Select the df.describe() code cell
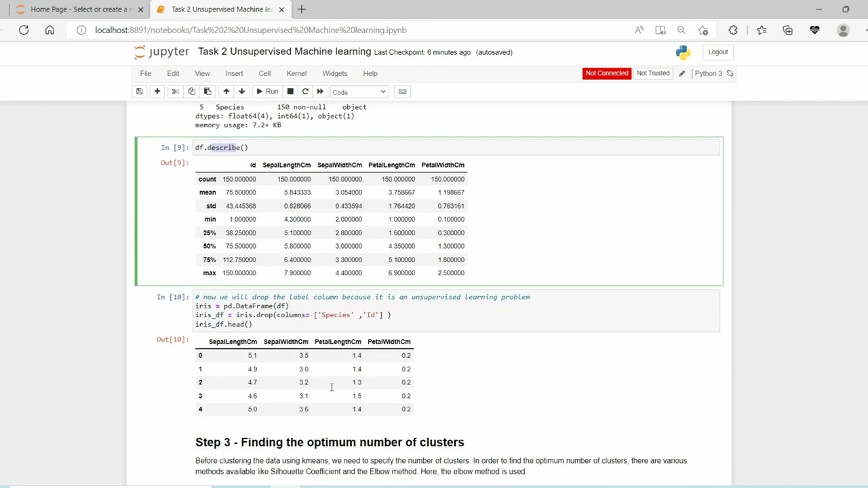 [456, 148]
